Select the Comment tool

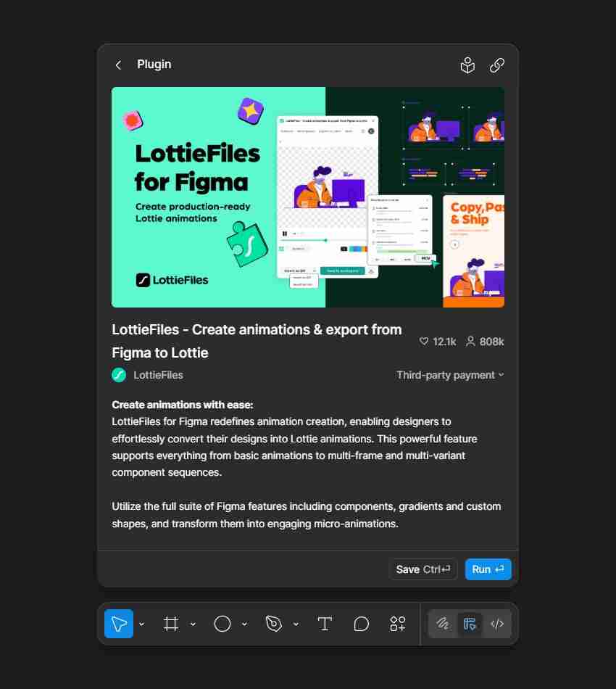tap(362, 624)
